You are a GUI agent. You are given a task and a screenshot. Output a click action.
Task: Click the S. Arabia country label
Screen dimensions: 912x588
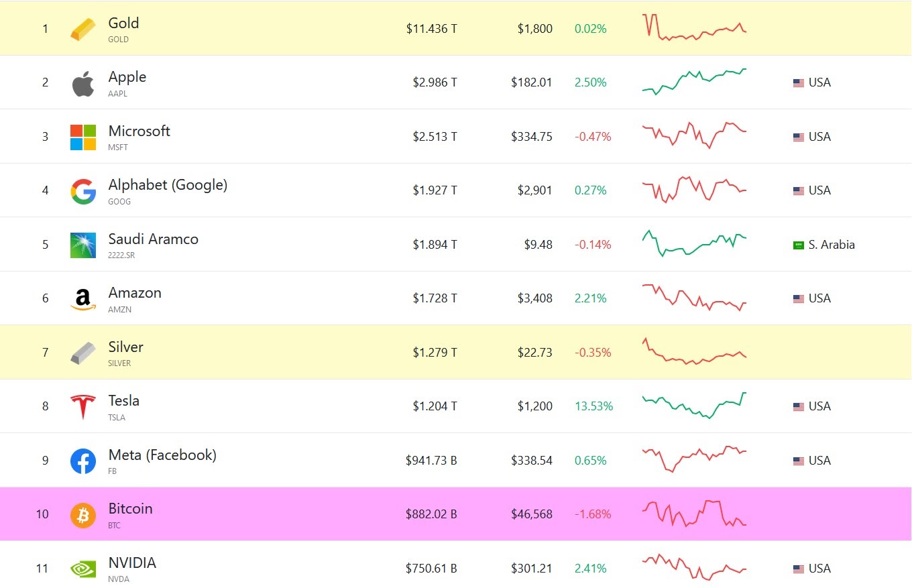click(x=832, y=245)
